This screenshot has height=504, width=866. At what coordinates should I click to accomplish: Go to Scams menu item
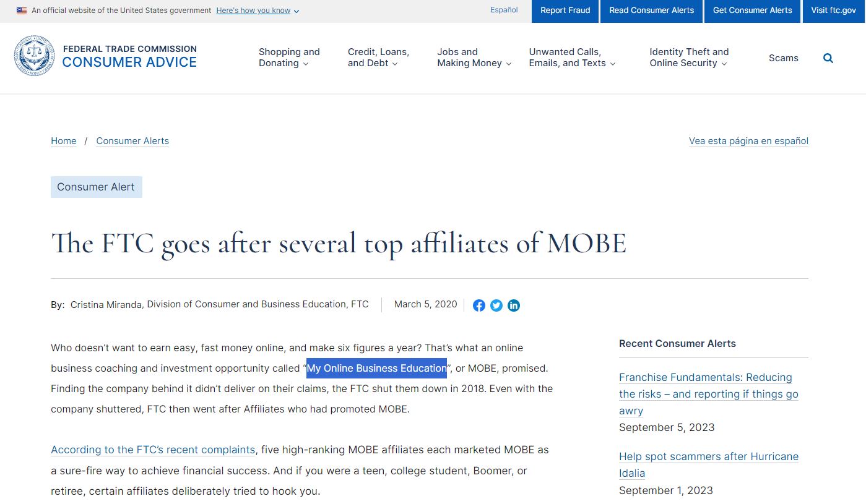[x=784, y=58]
